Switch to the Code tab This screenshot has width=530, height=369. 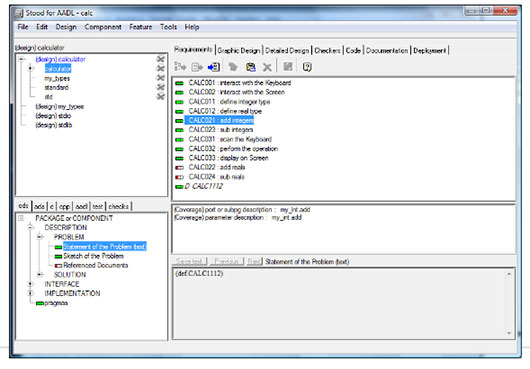click(353, 51)
